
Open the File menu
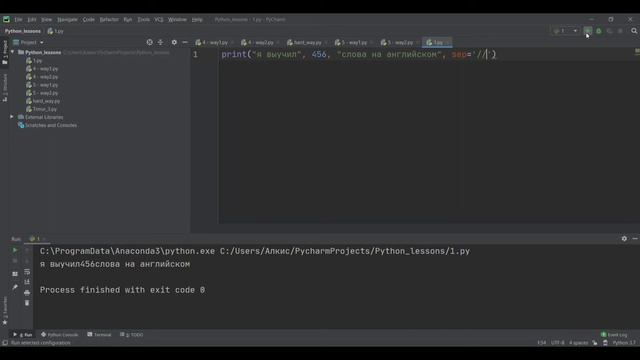coord(18,20)
